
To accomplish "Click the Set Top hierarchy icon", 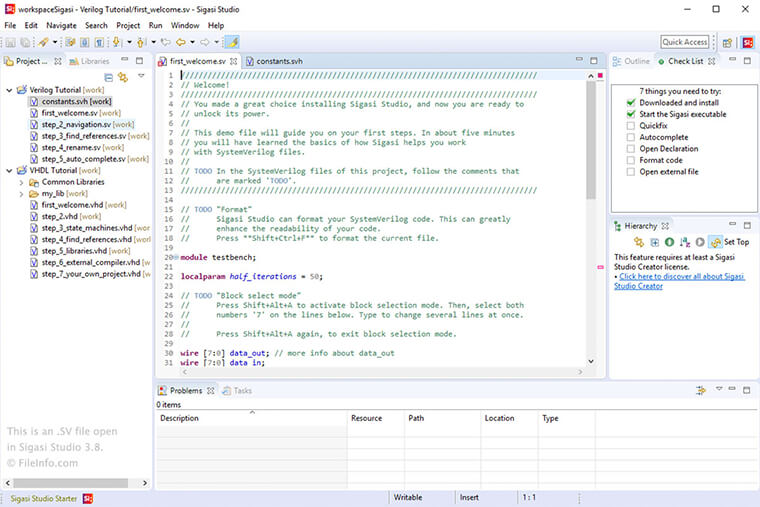I will [x=715, y=242].
